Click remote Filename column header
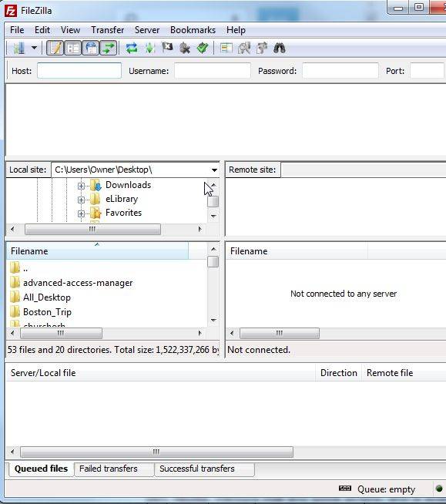Viewport: 446px width, 504px height. point(297,251)
